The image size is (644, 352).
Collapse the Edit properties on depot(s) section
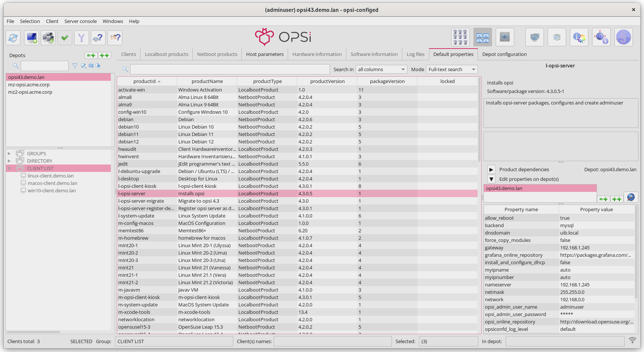491,179
